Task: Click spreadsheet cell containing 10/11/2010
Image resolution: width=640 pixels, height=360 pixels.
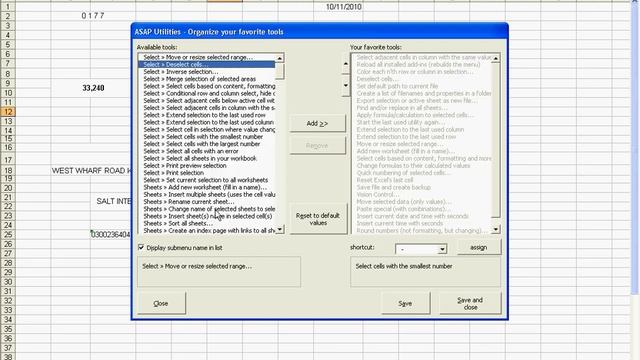Action: [x=344, y=7]
